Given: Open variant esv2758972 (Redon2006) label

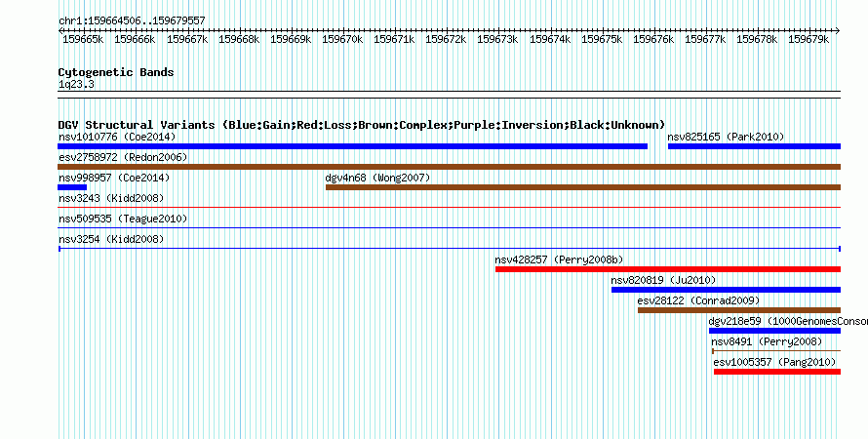Looking at the screenshot, I should 123,157.
